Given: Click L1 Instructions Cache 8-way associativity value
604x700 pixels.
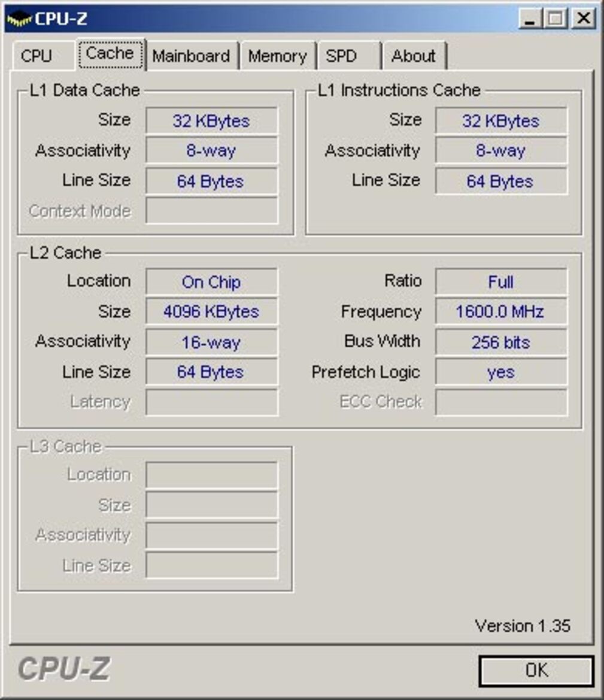Looking at the screenshot, I should (x=501, y=150).
